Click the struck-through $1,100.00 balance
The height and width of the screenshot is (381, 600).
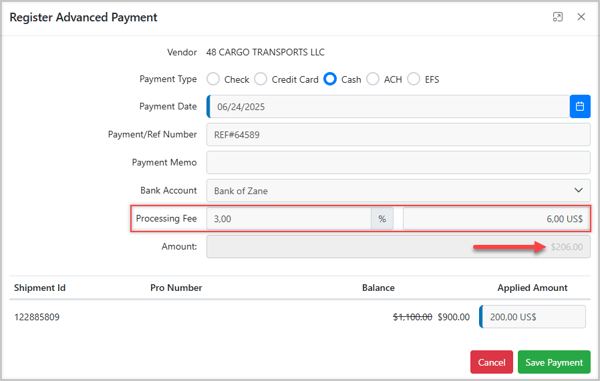coord(412,317)
